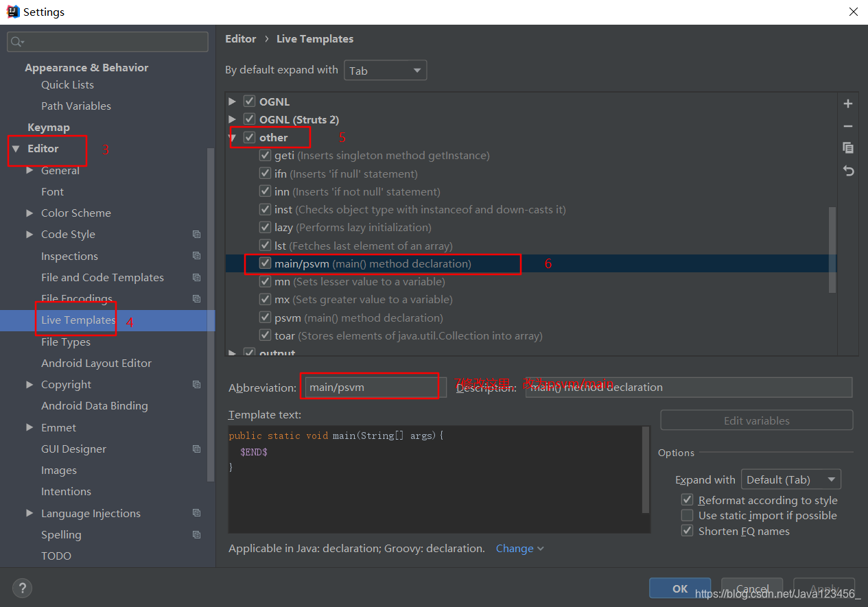Screen dimensions: 868x607
Task: Open Android Layout Editor settings
Action: coord(96,363)
